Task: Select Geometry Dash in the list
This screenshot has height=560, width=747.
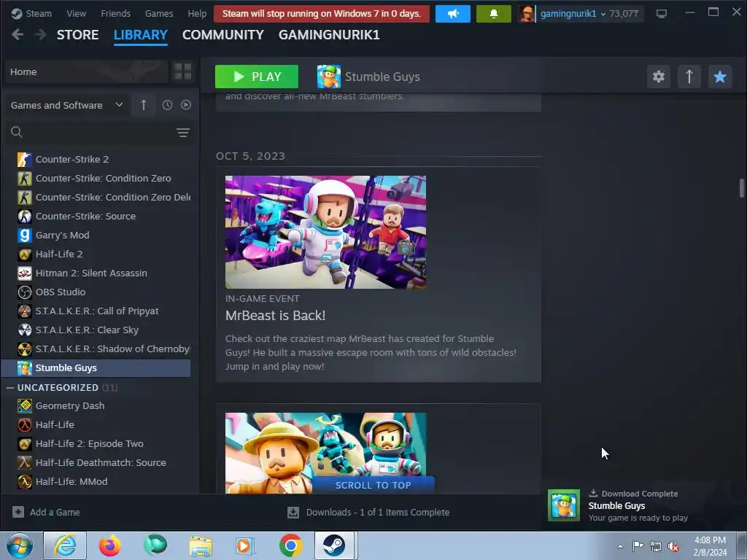Action: coord(69,405)
